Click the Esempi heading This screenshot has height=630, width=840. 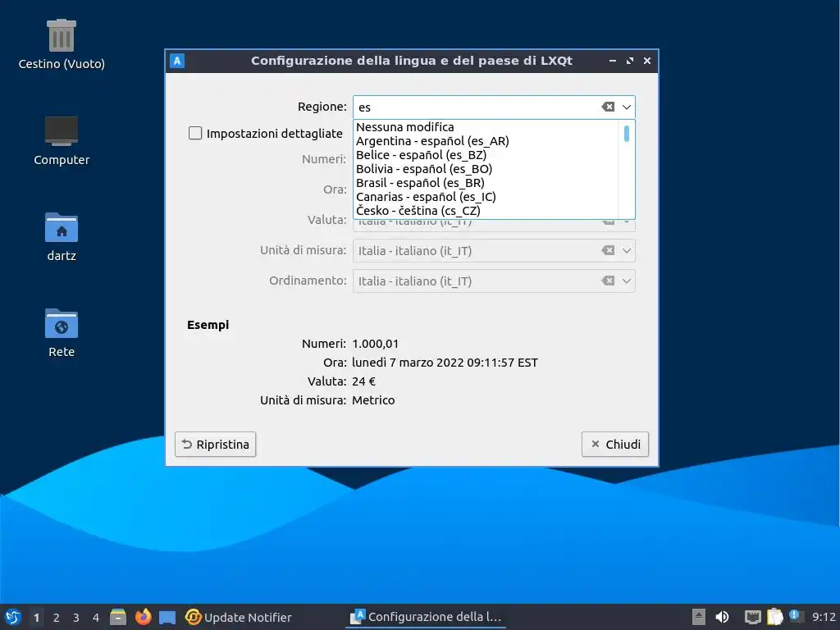pos(208,325)
